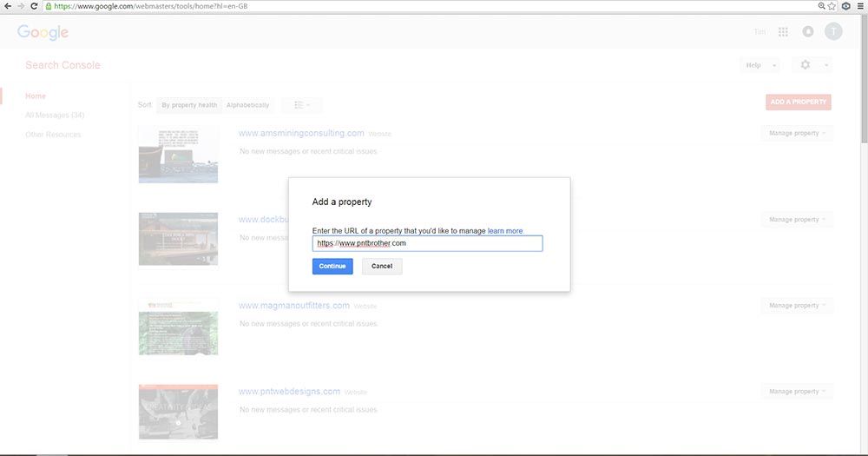868x456 pixels.
Task: Click the browser address bar URL
Action: pyautogui.click(x=150, y=6)
